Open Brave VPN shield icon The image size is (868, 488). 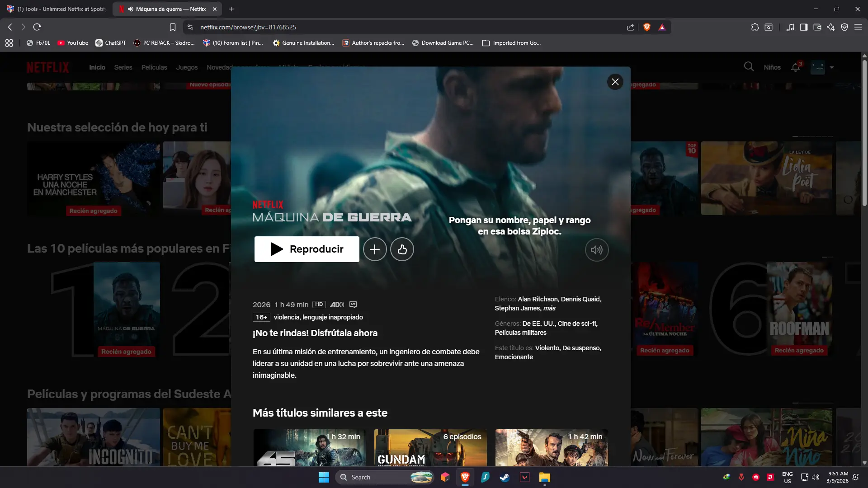pos(844,27)
